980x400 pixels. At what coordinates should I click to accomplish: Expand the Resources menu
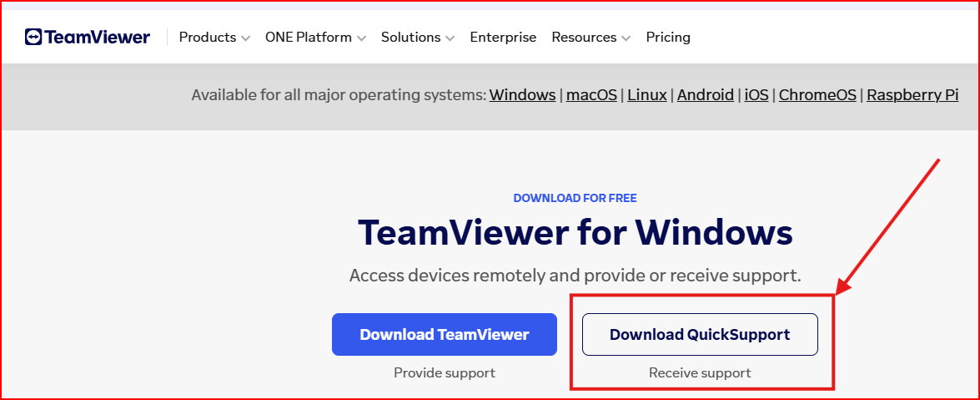(591, 38)
